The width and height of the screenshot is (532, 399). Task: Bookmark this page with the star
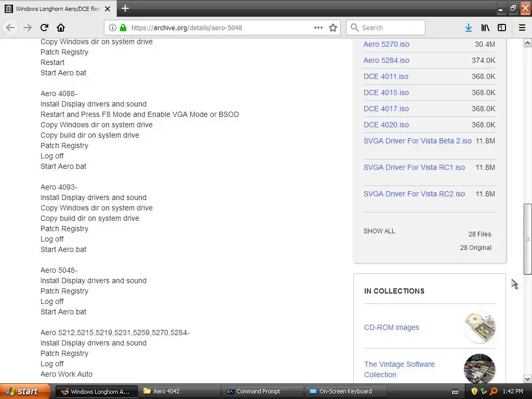(x=333, y=28)
